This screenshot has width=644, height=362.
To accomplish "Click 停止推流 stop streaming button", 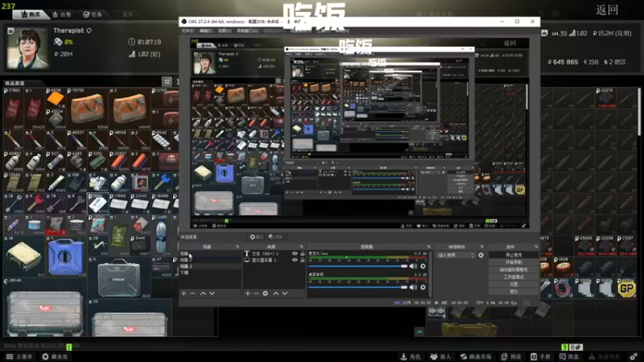I will pos(514,255).
